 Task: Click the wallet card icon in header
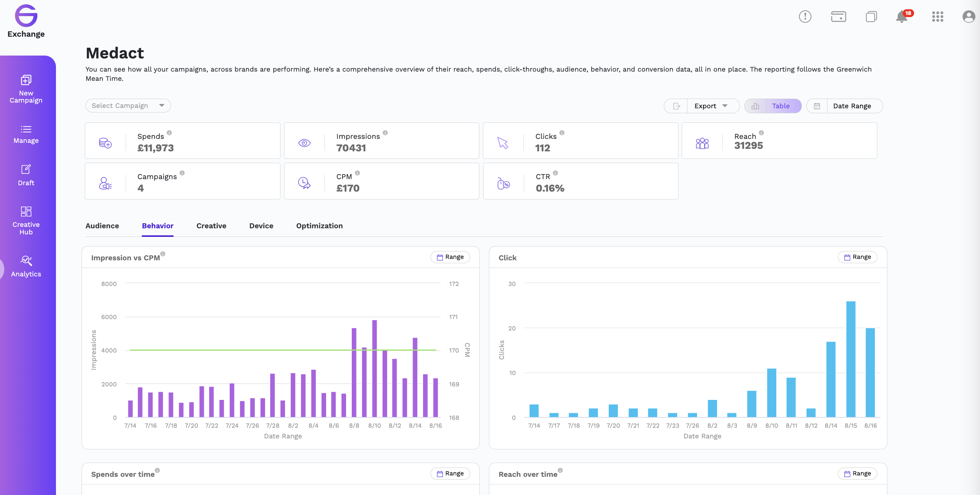838,16
